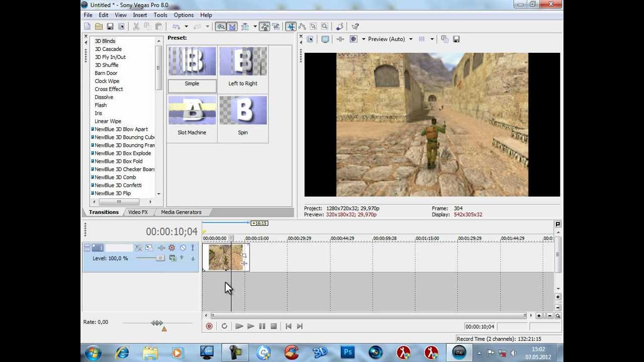Select the Selection Edit tool

coord(313,27)
